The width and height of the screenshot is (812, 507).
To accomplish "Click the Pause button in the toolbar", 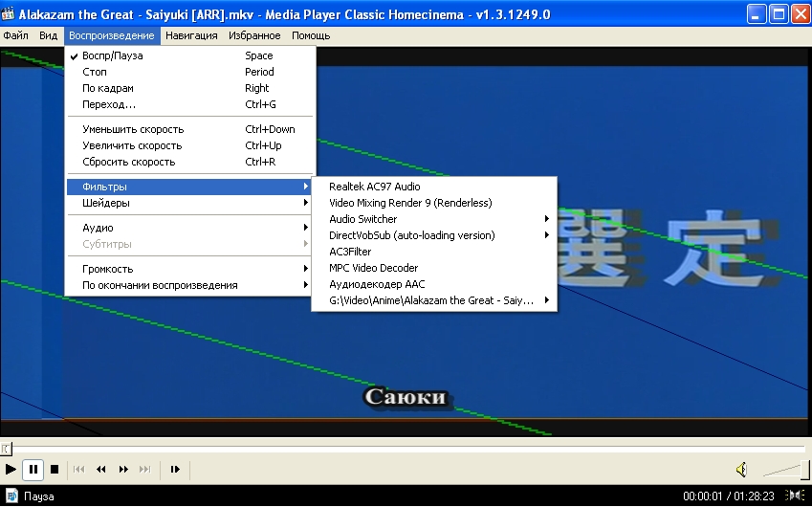I will [x=33, y=469].
